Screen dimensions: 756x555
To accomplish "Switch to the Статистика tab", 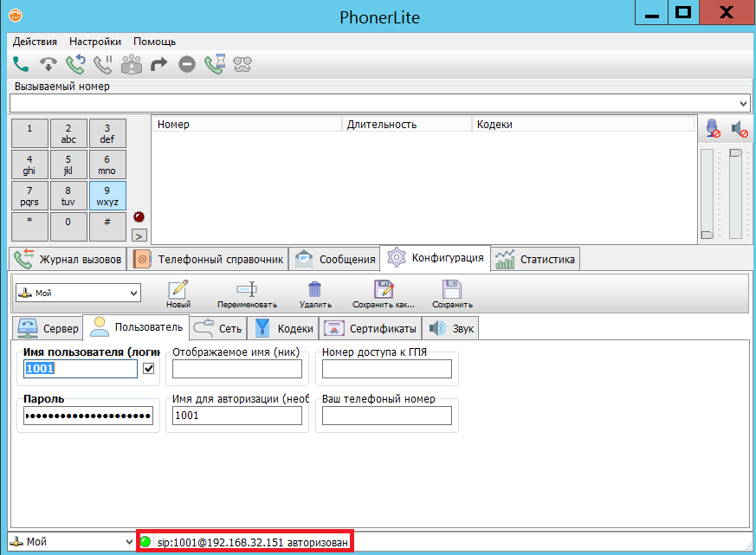I will pos(535,259).
